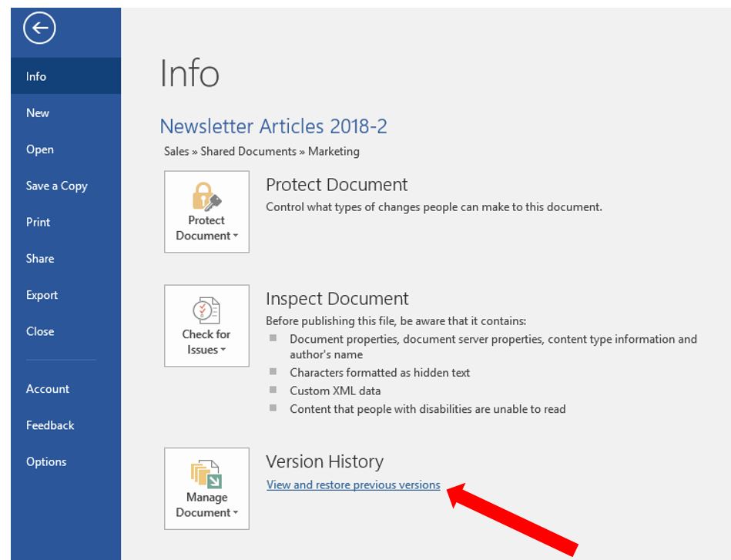This screenshot has height=560, width=731.
Task: Select the Info menu item
Action: click(x=65, y=76)
